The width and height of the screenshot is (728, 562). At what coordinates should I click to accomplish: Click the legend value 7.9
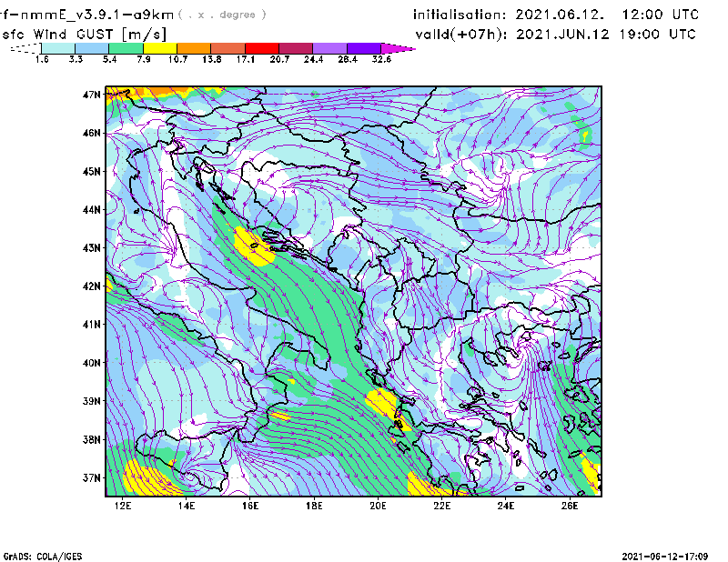[144, 59]
